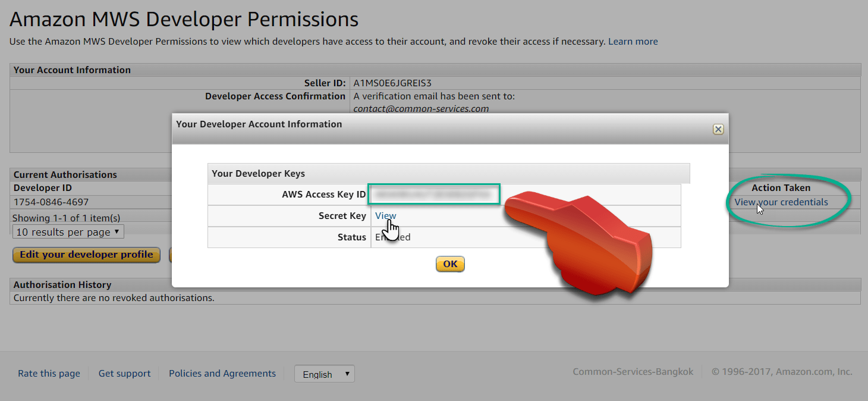
Task: Select the AWS Access Key ID value
Action: point(434,194)
